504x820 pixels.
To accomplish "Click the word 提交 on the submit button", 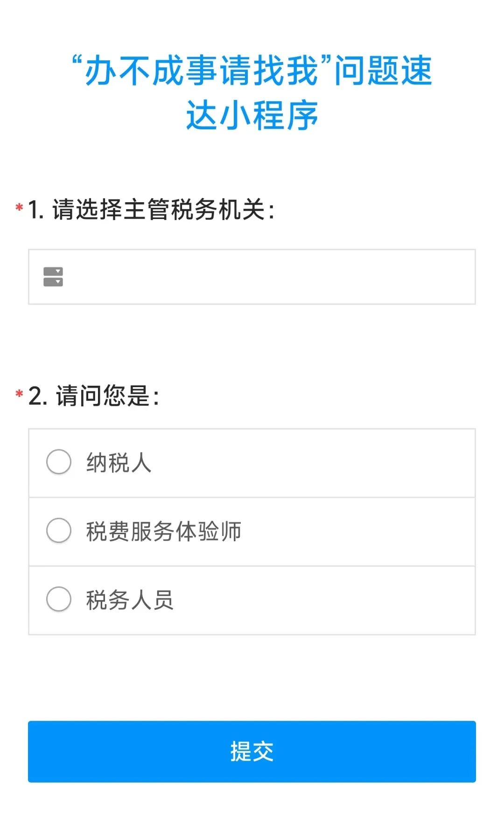I will click(252, 751).
